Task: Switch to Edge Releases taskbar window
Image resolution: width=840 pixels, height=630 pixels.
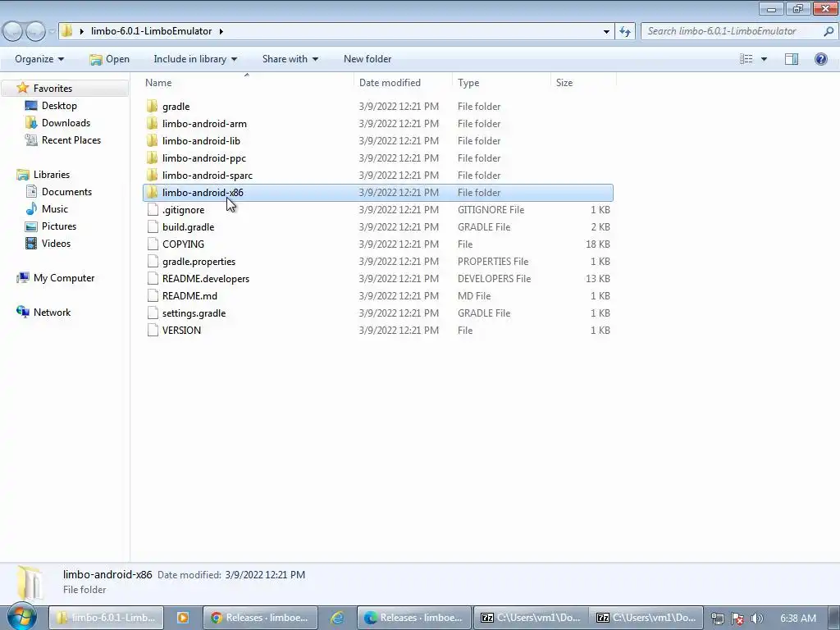Action: coord(414,618)
